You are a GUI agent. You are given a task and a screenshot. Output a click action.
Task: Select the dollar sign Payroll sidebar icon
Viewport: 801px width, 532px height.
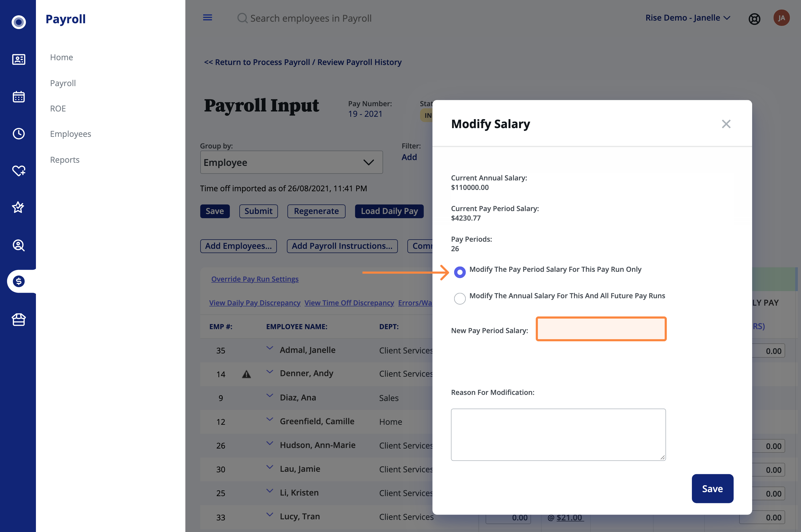[19, 281]
